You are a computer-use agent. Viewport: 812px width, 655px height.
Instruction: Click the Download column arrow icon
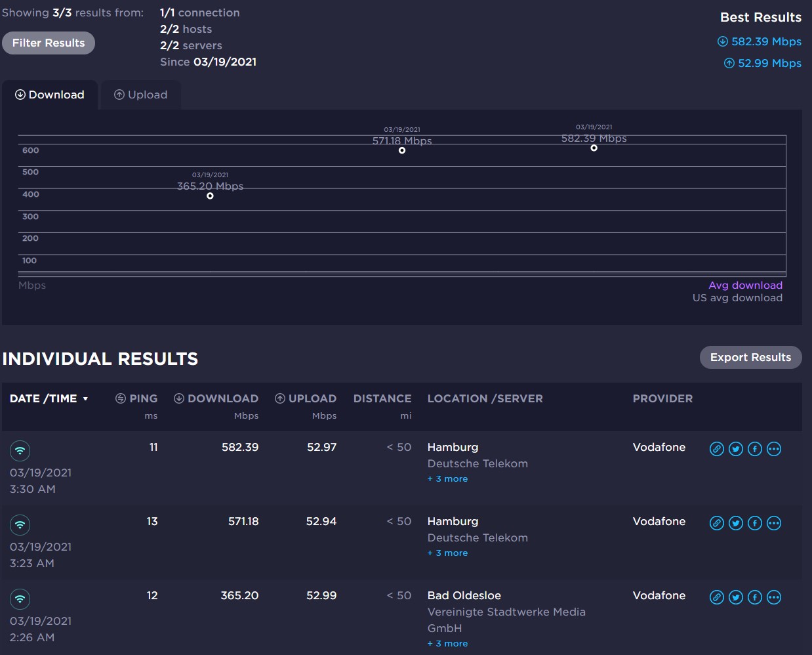pos(179,398)
